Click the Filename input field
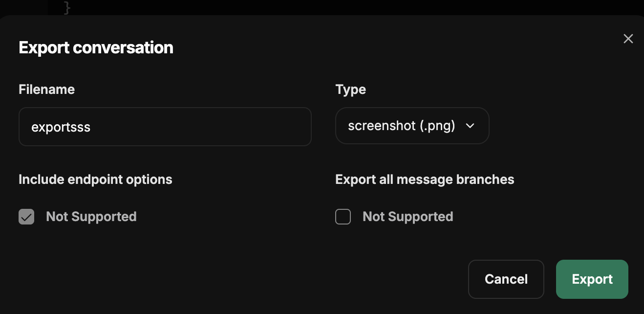The width and height of the screenshot is (644, 314). click(x=165, y=127)
